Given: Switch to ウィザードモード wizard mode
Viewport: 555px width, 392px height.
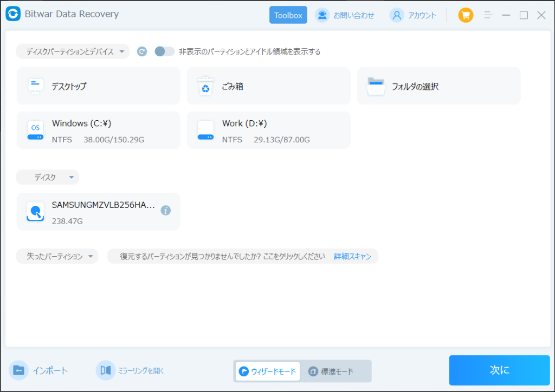Looking at the screenshot, I should click(268, 371).
